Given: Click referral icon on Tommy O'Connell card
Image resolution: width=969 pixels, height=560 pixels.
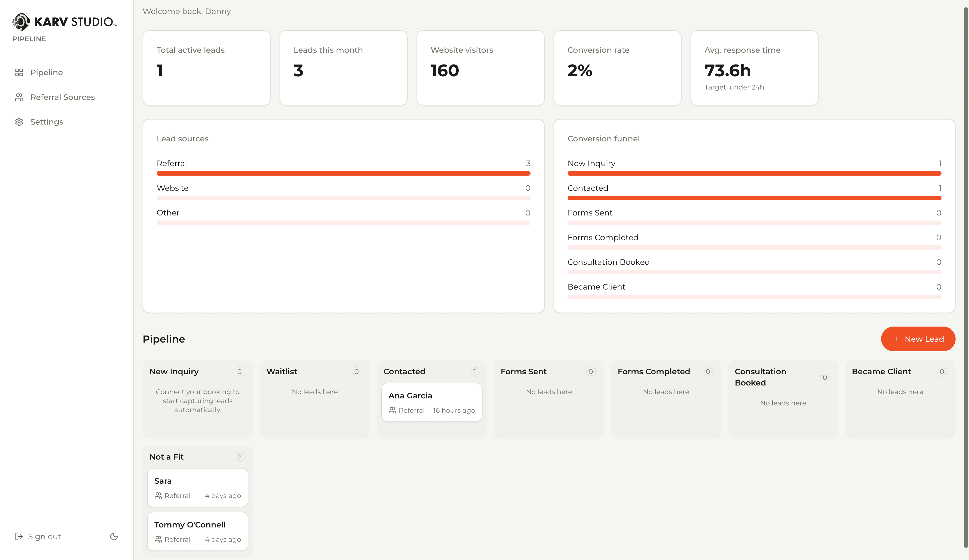Looking at the screenshot, I should [x=158, y=539].
